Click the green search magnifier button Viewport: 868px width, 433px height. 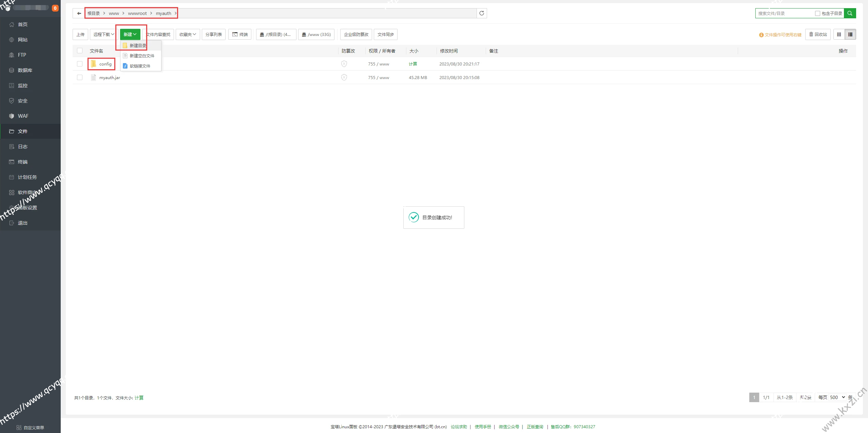pos(850,13)
